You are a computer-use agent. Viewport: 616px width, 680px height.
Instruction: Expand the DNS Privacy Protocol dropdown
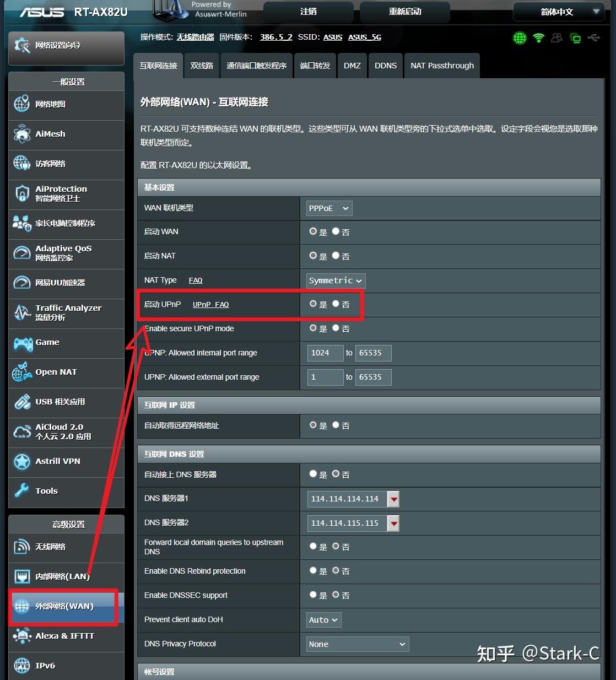point(357,644)
